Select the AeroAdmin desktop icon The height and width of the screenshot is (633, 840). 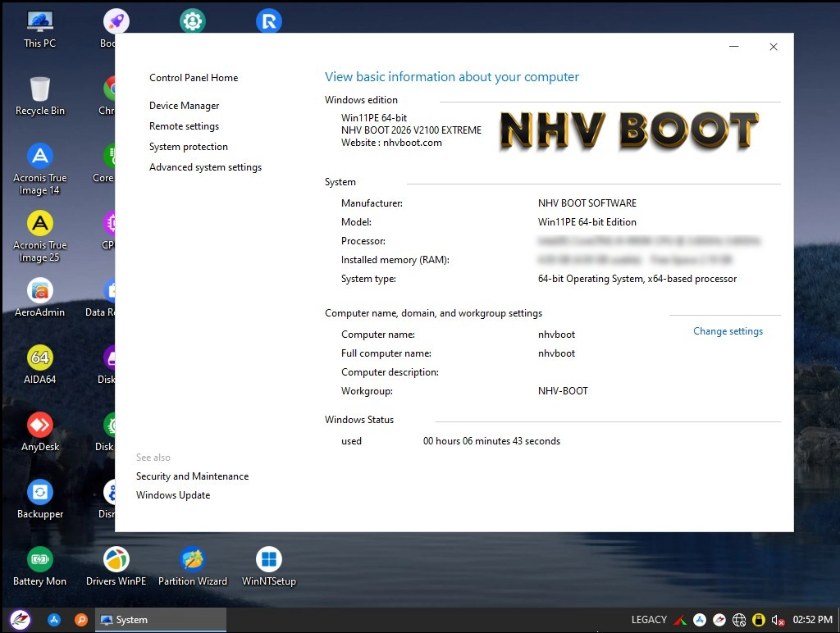click(39, 297)
